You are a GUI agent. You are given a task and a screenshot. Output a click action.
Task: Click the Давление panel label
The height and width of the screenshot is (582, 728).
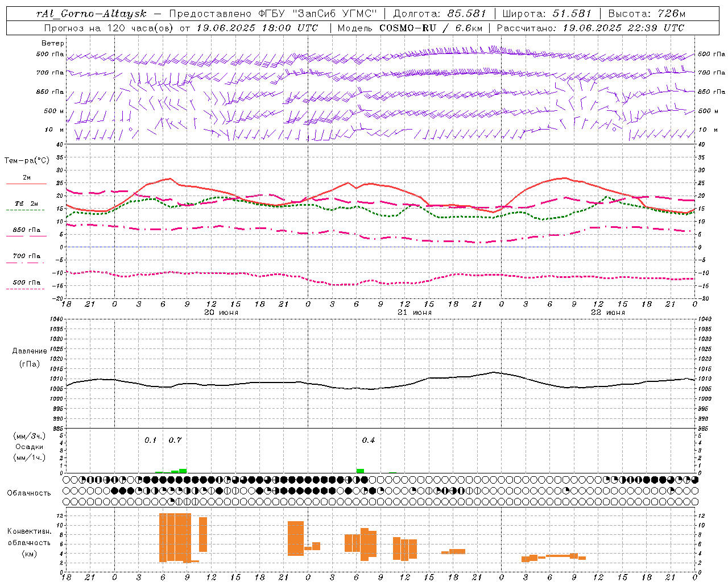pos(30,351)
